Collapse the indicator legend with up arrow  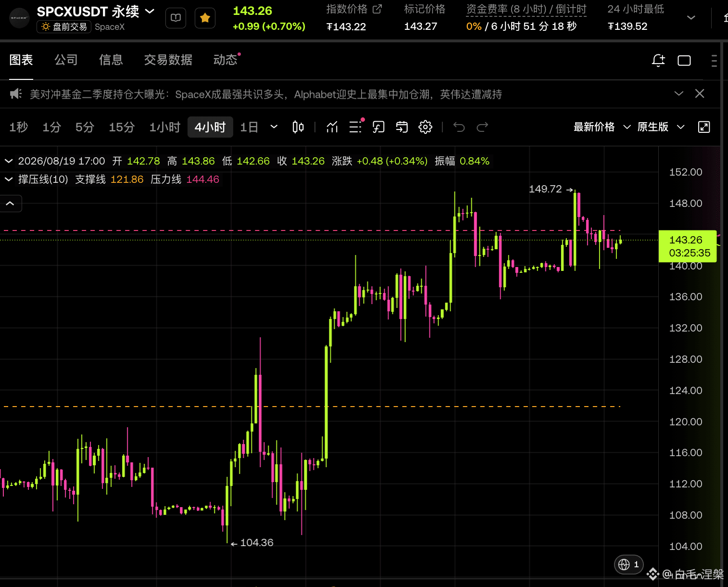pyautogui.click(x=10, y=204)
